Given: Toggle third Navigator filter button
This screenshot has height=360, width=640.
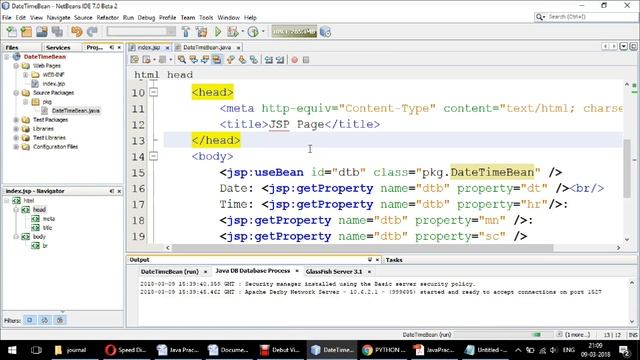Looking at the screenshot, I should point(60,320).
